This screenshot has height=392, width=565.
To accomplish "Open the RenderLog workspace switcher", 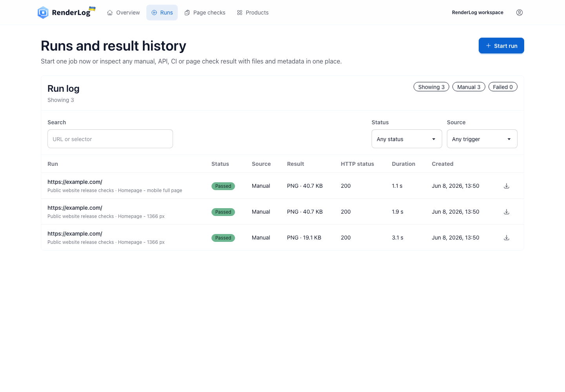I will click(478, 13).
